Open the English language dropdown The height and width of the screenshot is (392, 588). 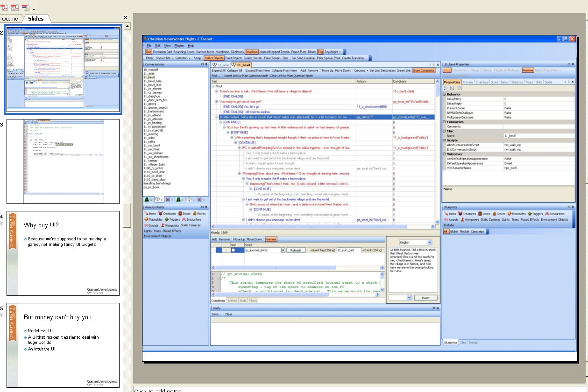point(429,243)
